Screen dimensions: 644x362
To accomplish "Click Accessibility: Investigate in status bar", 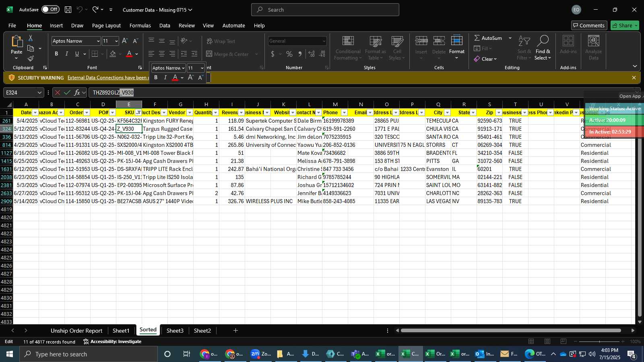I will (112, 341).
